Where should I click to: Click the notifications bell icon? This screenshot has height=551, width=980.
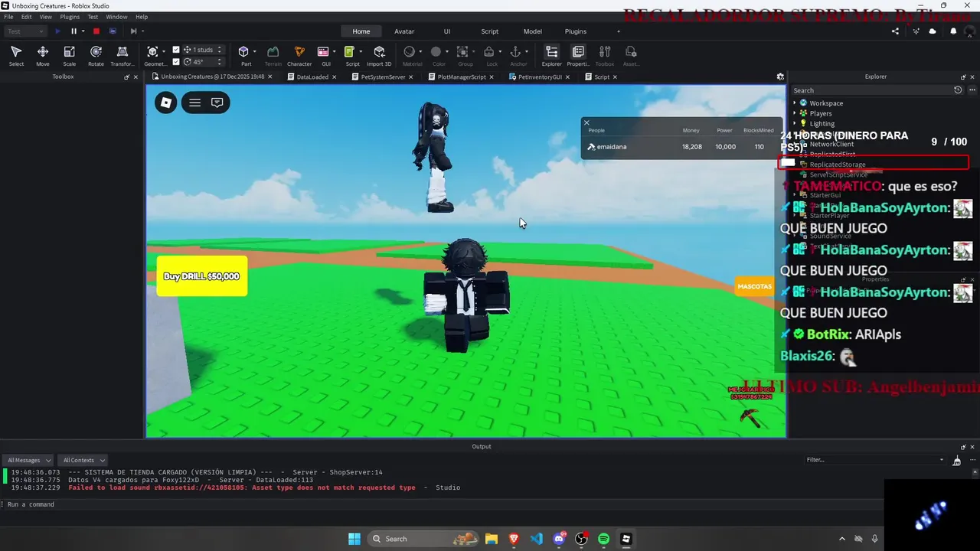click(953, 31)
